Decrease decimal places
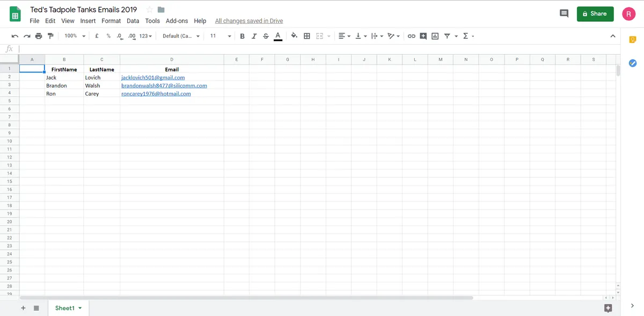The image size is (644, 316). pos(119,36)
